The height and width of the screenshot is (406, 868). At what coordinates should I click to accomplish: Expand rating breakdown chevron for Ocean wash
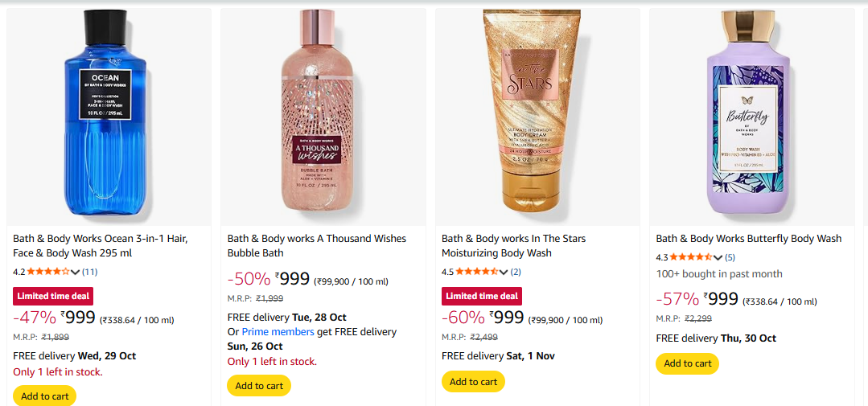pyautogui.click(x=76, y=273)
